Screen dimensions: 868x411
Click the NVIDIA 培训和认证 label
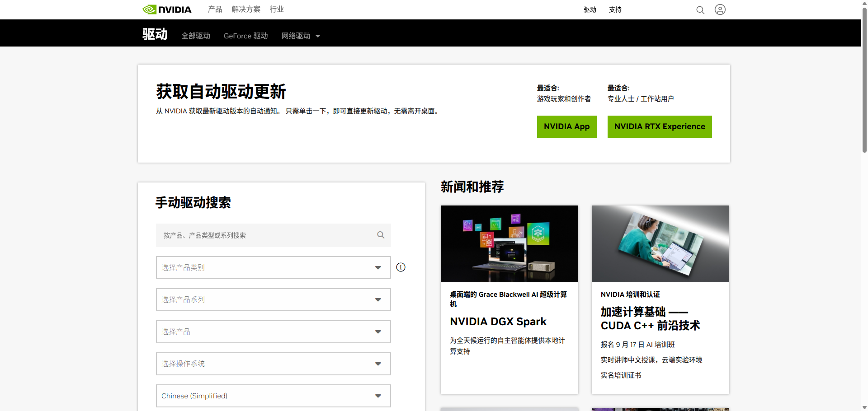pos(630,294)
